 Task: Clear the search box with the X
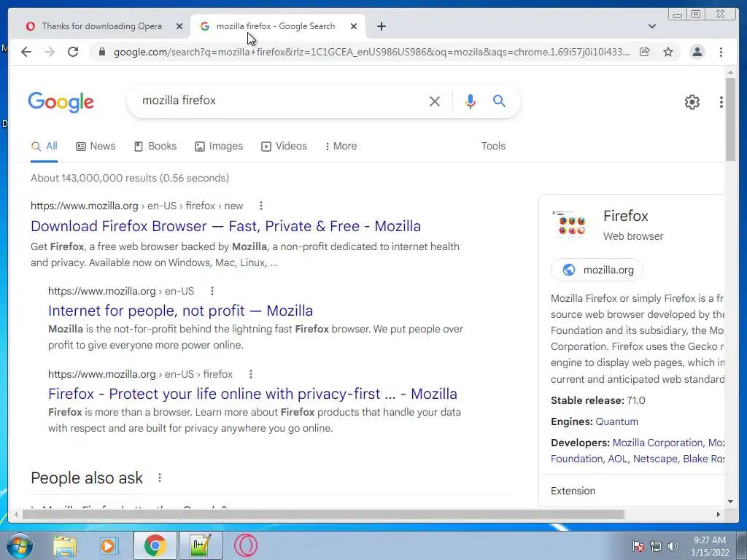[435, 101]
